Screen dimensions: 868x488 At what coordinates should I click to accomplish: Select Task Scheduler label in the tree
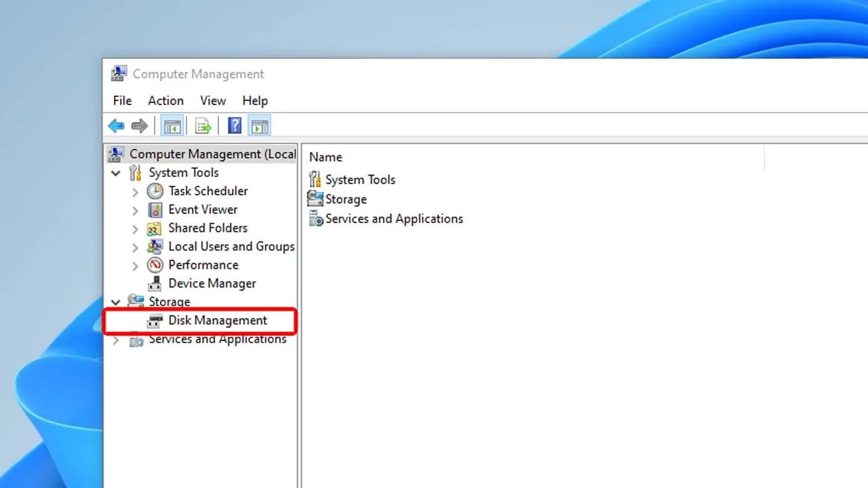pos(208,191)
